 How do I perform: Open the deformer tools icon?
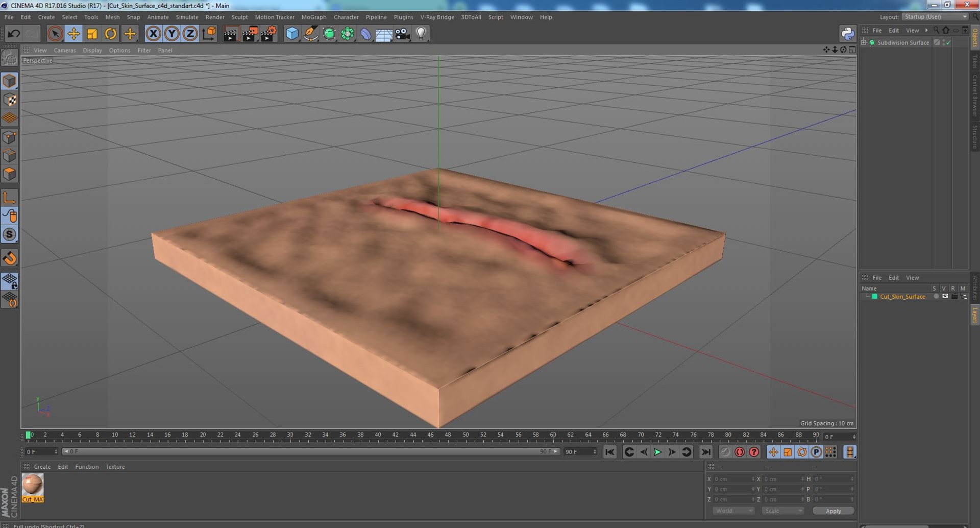pyautogui.click(x=366, y=34)
